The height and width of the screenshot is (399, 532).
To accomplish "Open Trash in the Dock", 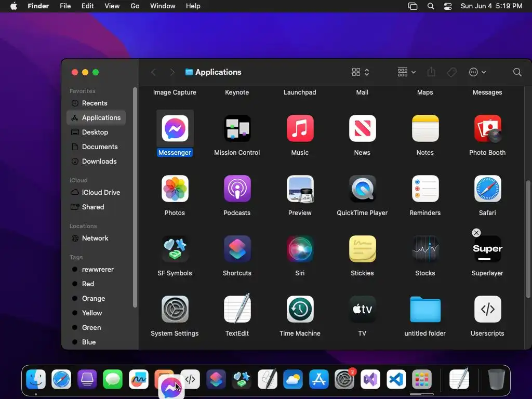I will (496, 379).
